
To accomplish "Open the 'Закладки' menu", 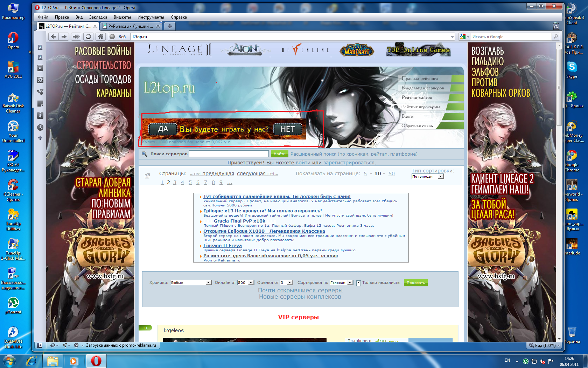I will pyautogui.click(x=98, y=17).
